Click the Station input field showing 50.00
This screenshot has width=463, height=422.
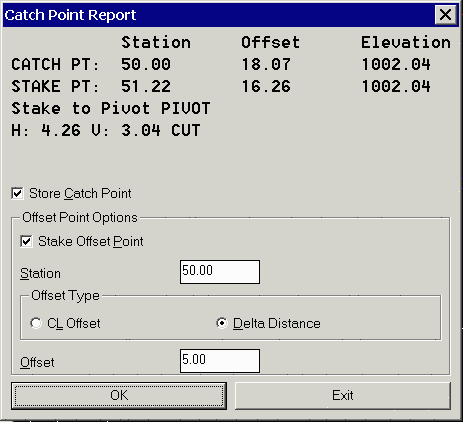point(220,272)
